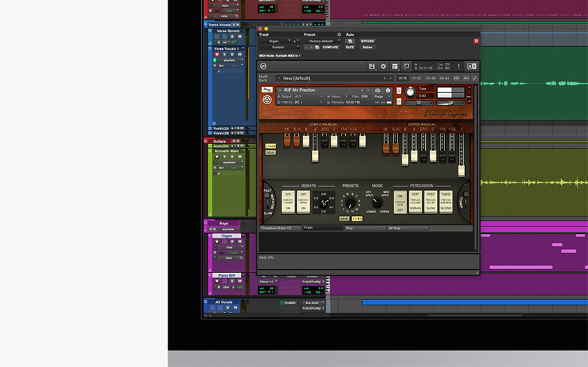Open Kontakt options gear icon
Viewport: 588px width, 367px height.
383,66
